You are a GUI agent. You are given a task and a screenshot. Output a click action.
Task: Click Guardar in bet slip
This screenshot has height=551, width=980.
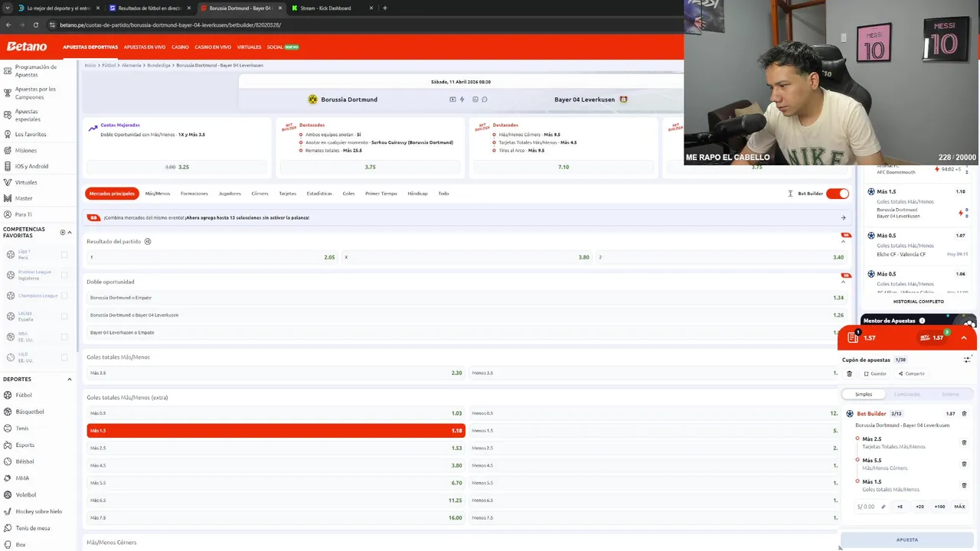tap(875, 373)
